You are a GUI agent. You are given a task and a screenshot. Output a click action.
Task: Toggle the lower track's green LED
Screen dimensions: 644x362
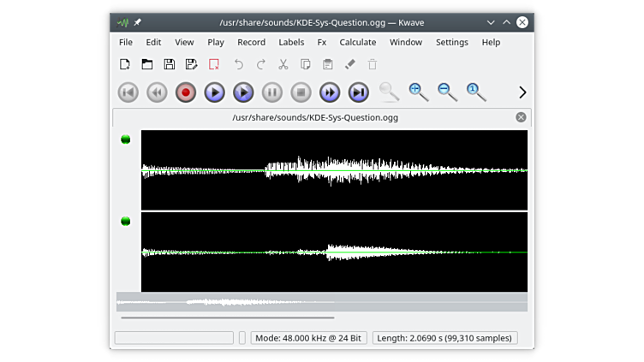tap(126, 222)
